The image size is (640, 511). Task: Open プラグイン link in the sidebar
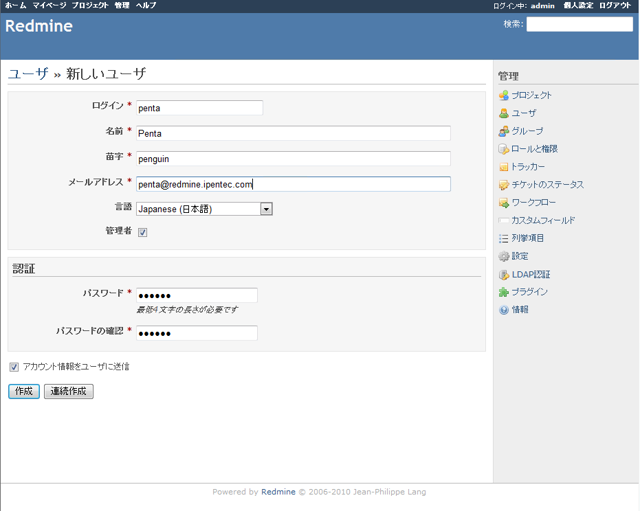point(529,292)
